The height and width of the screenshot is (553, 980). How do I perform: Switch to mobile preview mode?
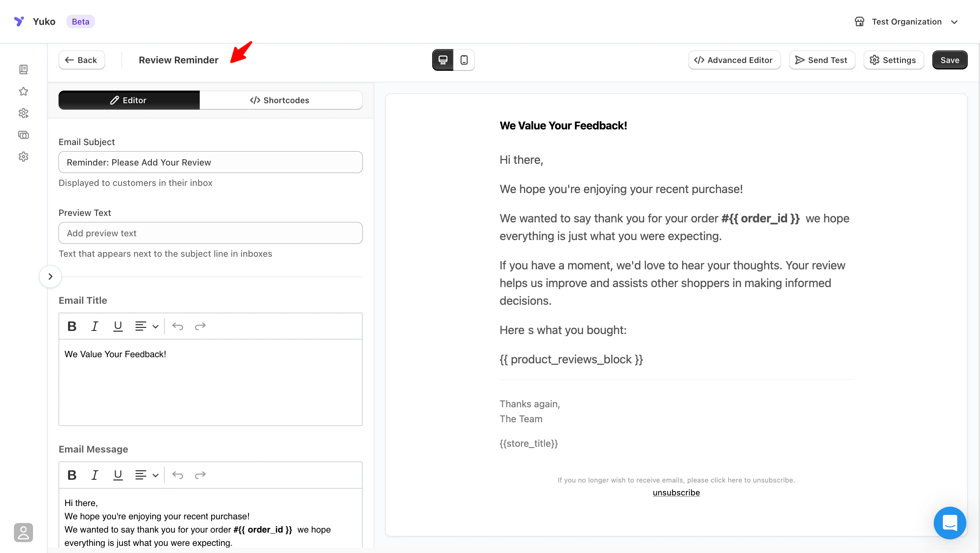point(464,60)
